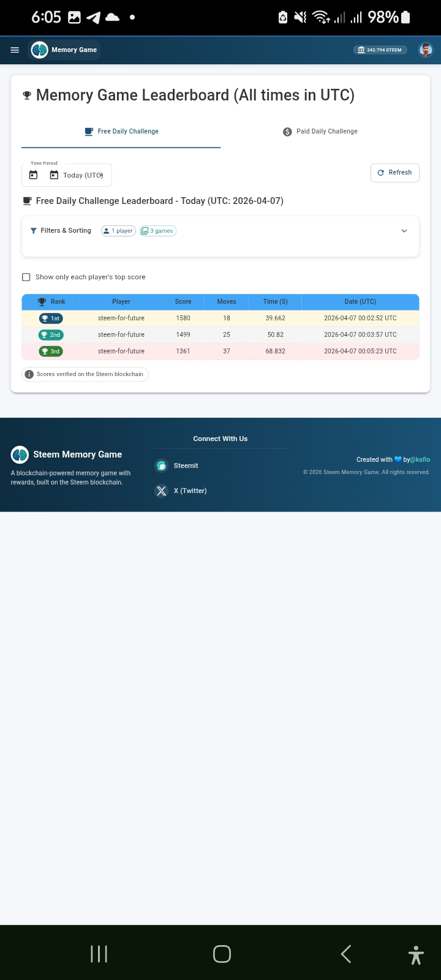Click the leaderboard title trophy icon
This screenshot has width=441, height=980.
tap(27, 96)
